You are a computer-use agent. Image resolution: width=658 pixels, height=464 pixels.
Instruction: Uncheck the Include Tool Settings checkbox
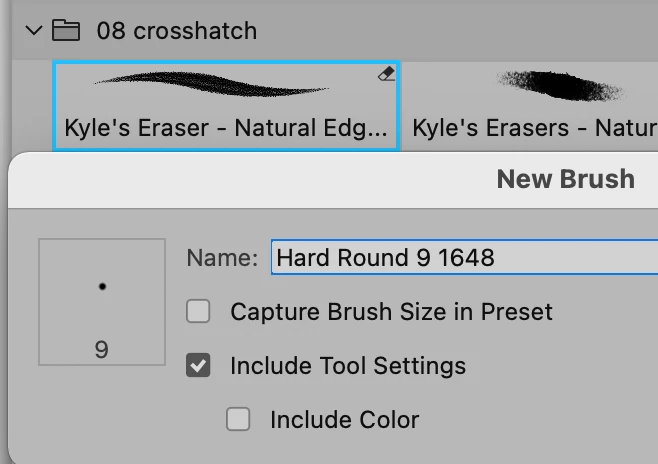pyautogui.click(x=199, y=366)
